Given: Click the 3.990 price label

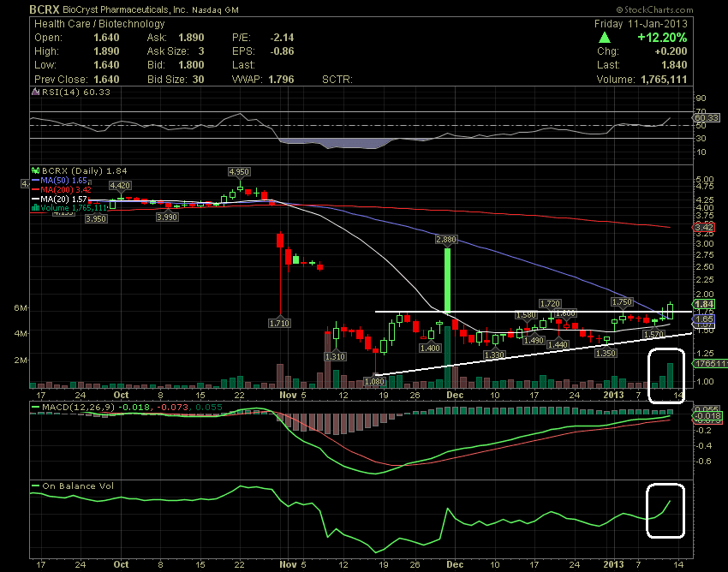Looking at the screenshot, I should click(167, 217).
